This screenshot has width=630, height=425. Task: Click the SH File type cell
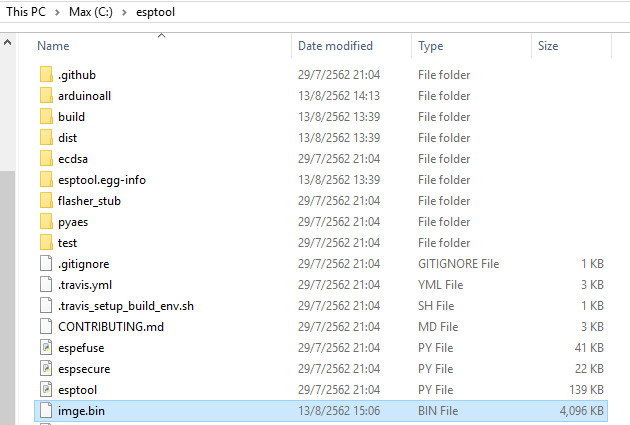point(436,306)
